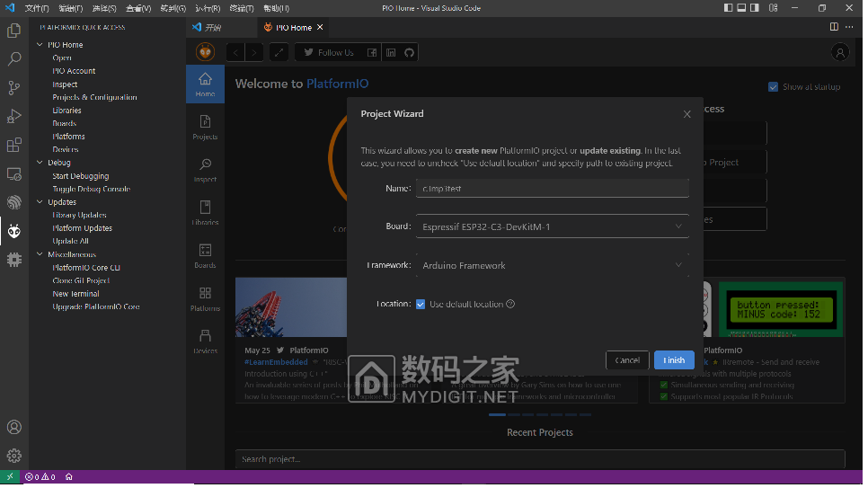868x488 pixels.
Task: Open Libraries in PIO Home sidebar
Action: (206, 215)
